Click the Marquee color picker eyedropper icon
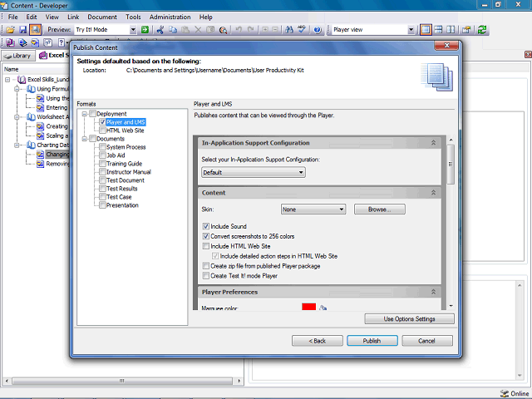Image resolution: width=532 pixels, height=399 pixels. pyautogui.click(x=323, y=308)
